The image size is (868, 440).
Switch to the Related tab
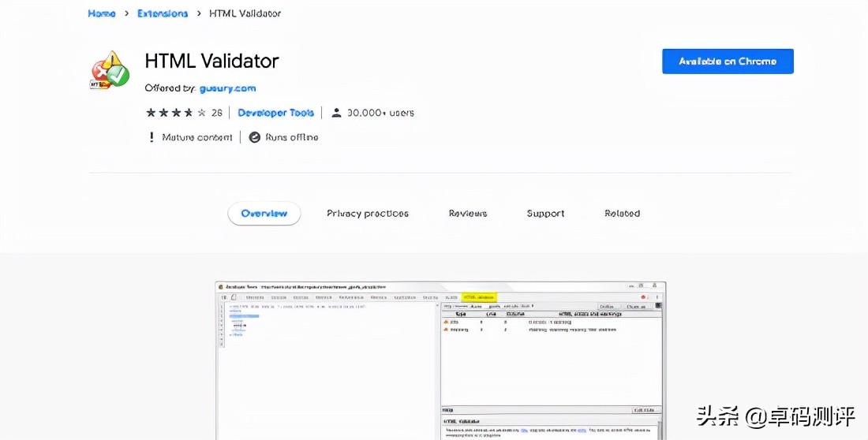click(623, 214)
